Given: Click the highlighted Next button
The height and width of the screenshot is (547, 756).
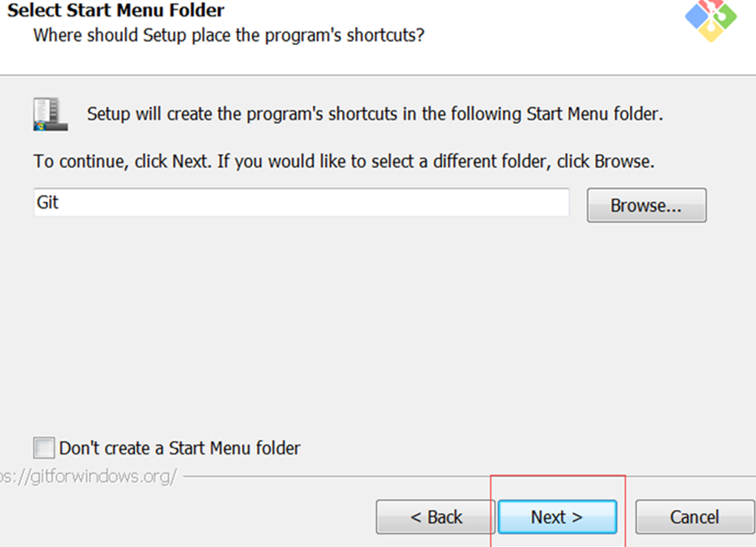Looking at the screenshot, I should tap(557, 517).
